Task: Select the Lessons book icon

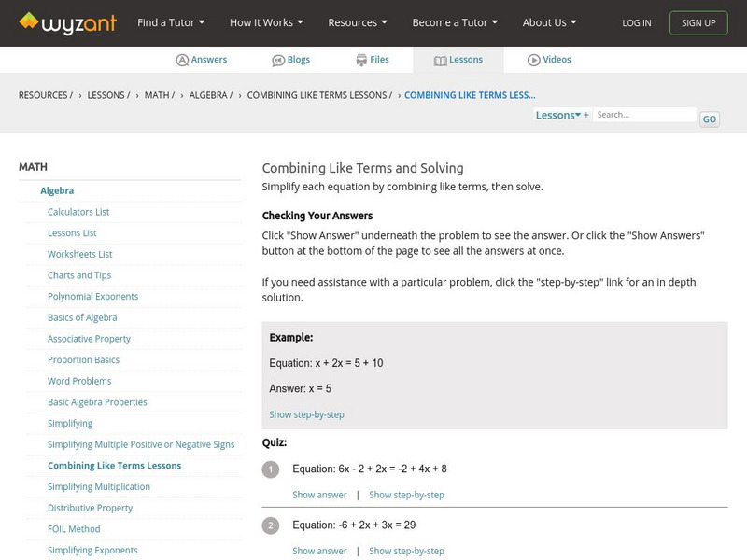Action: tap(441, 60)
